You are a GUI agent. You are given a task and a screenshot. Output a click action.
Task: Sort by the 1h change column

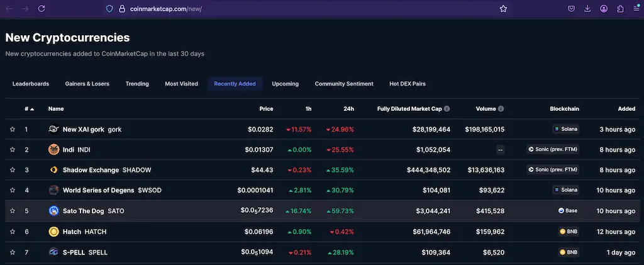tap(308, 109)
